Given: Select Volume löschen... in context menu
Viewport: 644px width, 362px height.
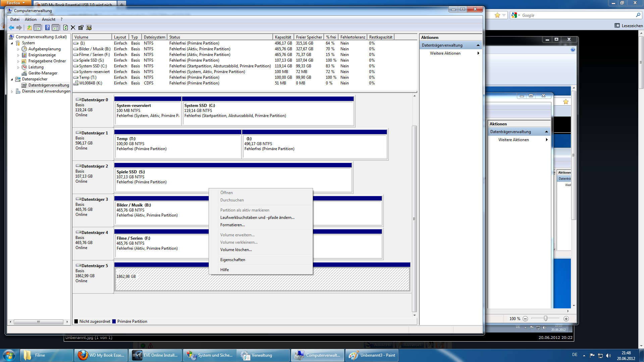Looking at the screenshot, I should coord(236,250).
